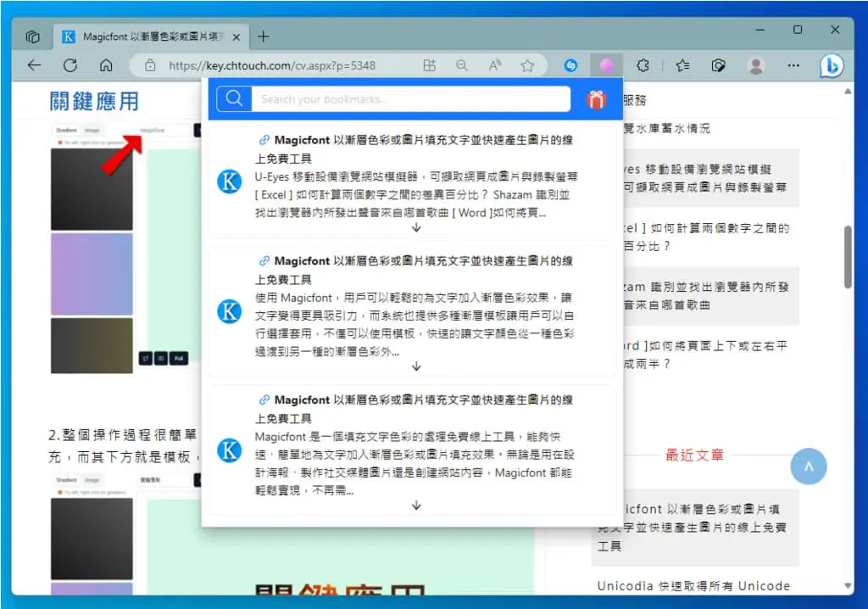
Task: Expand the second Magicfont bookmark result
Action: pos(417,366)
